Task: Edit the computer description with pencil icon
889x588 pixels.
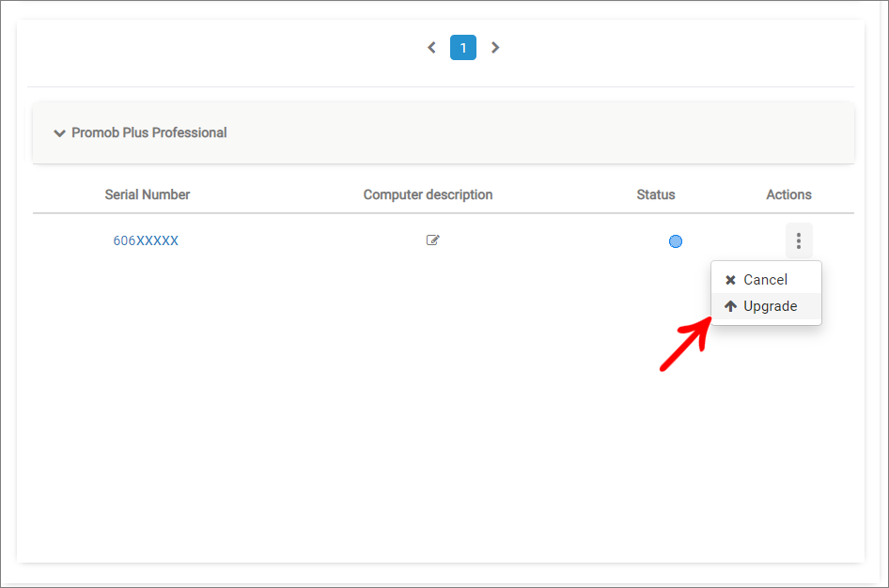Action: point(432,240)
